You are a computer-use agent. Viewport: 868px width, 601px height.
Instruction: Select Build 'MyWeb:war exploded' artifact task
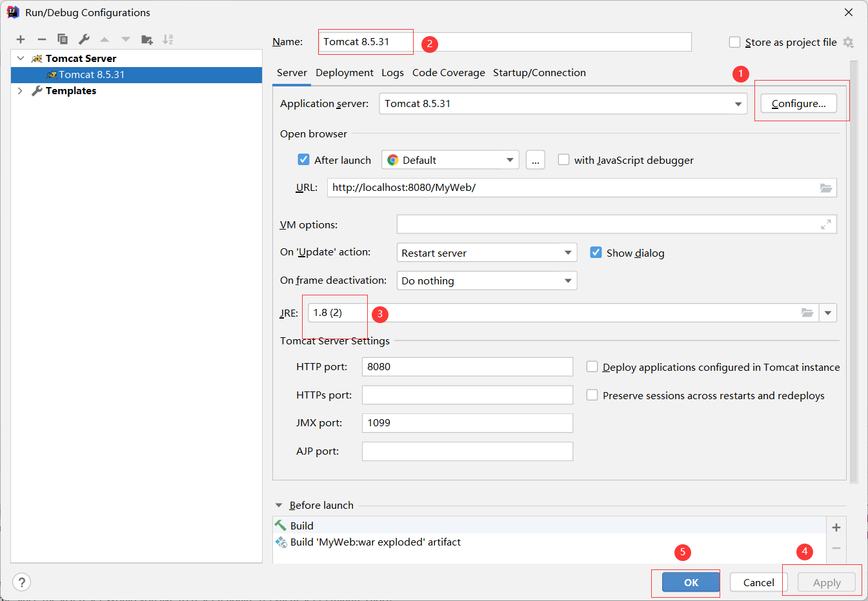pyautogui.click(x=549, y=542)
